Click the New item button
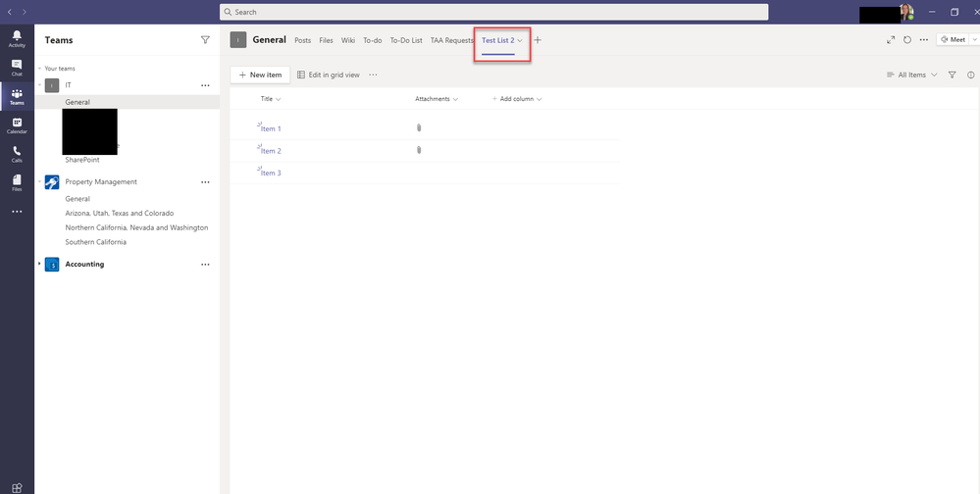The image size is (980, 494). (x=260, y=74)
